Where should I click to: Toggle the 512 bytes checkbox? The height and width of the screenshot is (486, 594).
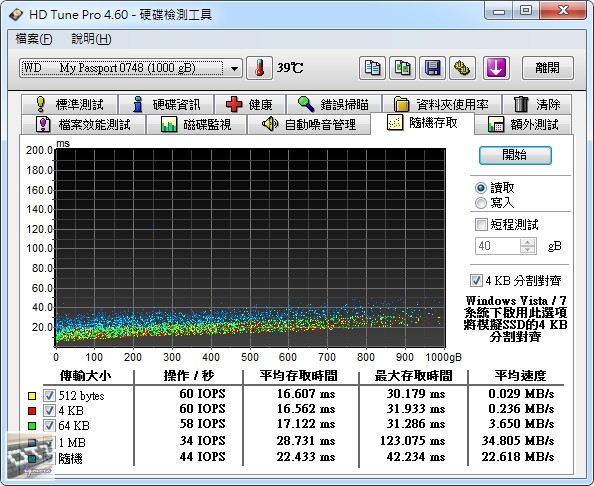click(49, 395)
